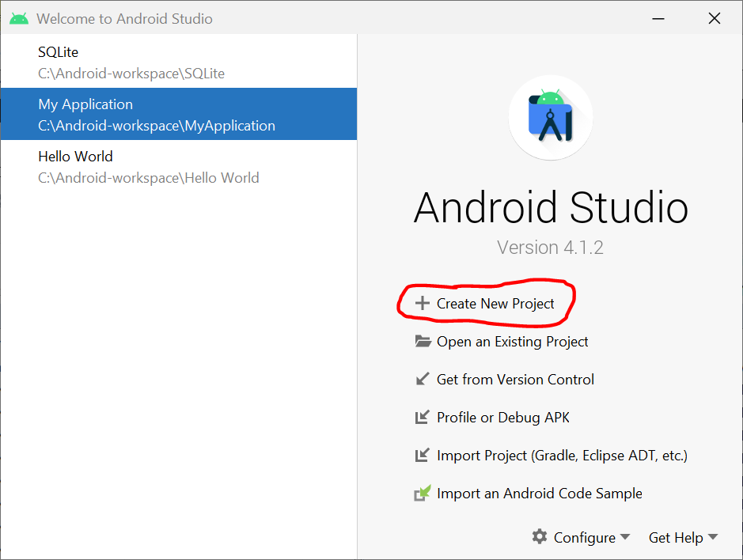The image size is (743, 560).
Task: Click the folder icon for Open an Existing Project
Action: 423,342
